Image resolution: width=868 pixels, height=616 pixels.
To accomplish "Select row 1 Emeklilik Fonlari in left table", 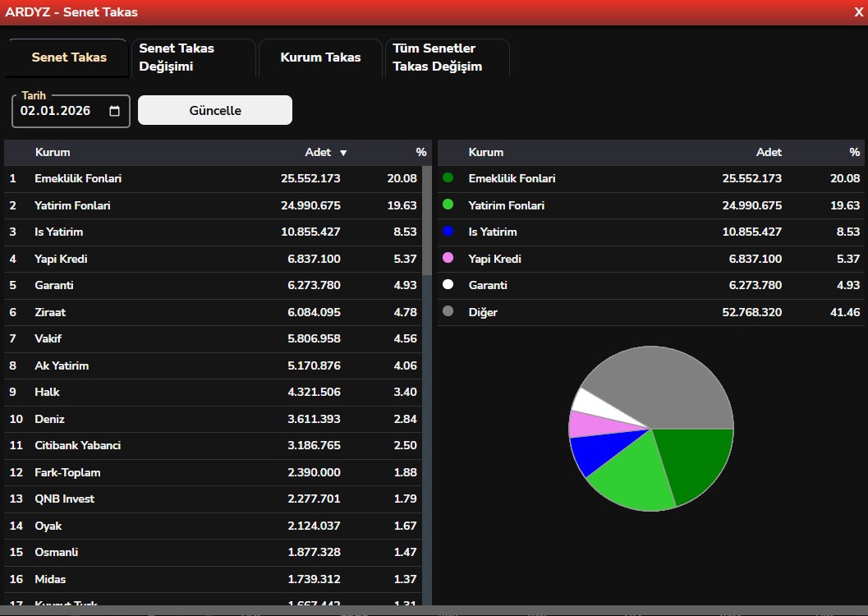I will tap(214, 179).
